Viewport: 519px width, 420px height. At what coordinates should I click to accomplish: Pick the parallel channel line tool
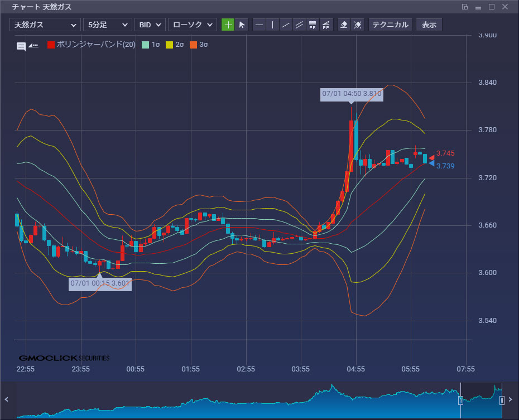click(x=300, y=25)
